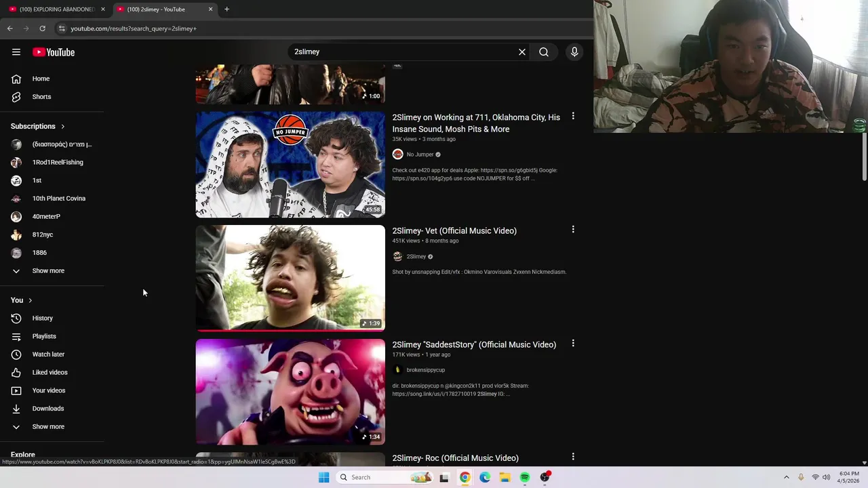Open options menu for SaddestStory video
This screenshot has height=488, width=868.
pos(573,344)
